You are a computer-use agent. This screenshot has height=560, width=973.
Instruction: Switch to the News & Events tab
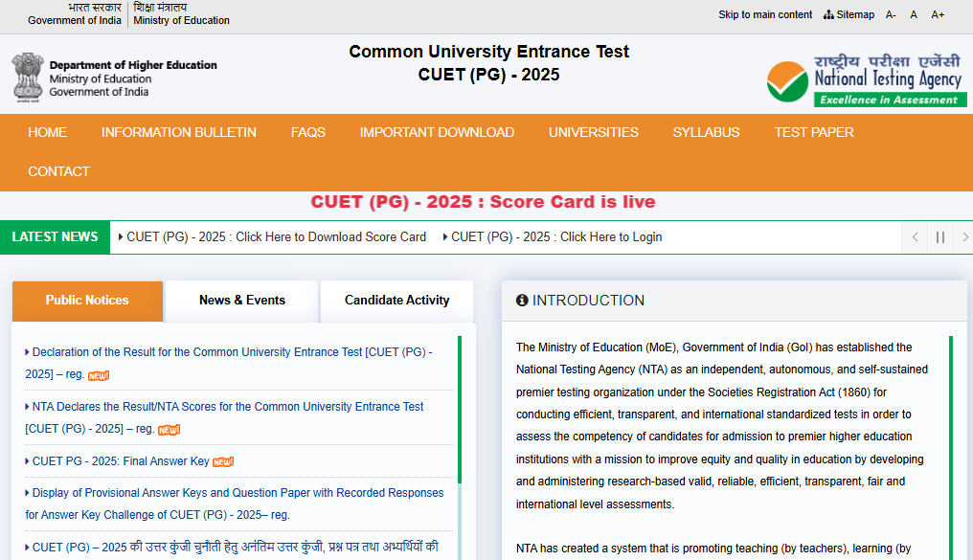tap(241, 301)
